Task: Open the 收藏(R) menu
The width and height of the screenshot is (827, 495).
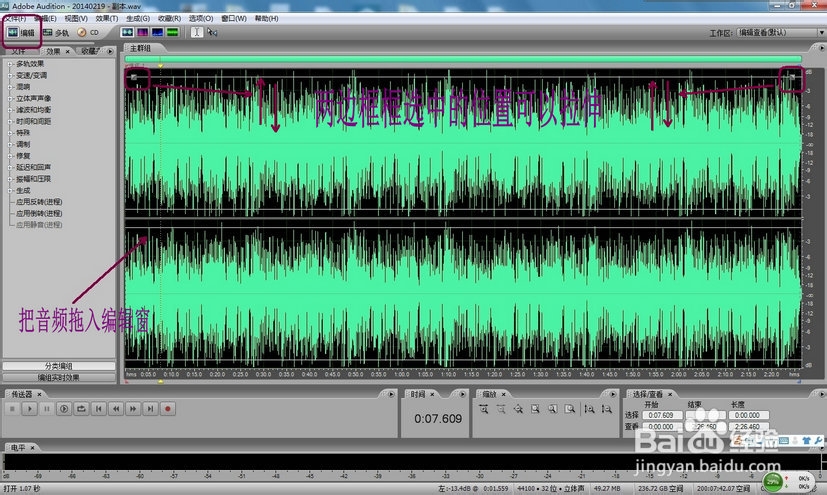Action: (x=169, y=18)
